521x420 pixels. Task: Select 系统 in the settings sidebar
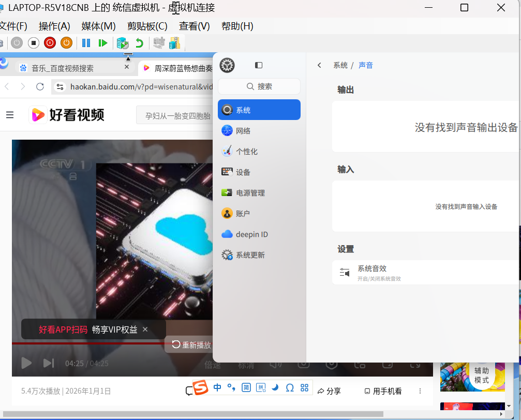259,110
